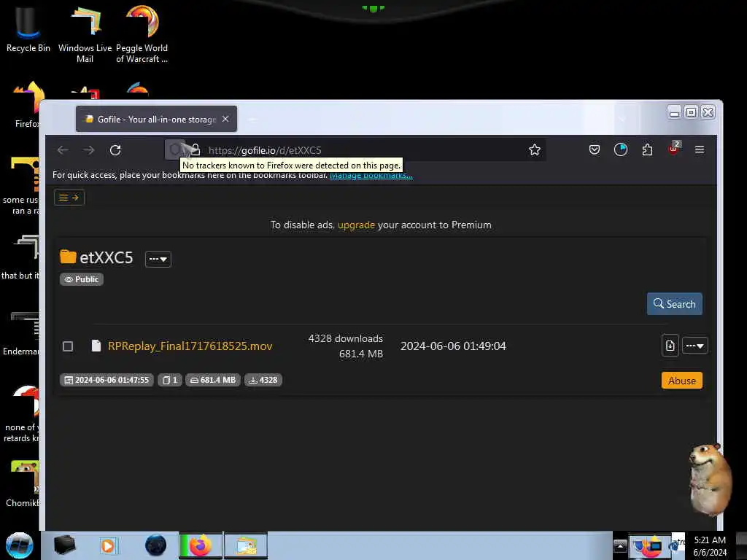
Task: Click the 4328 downloads count badge
Action: click(263, 380)
